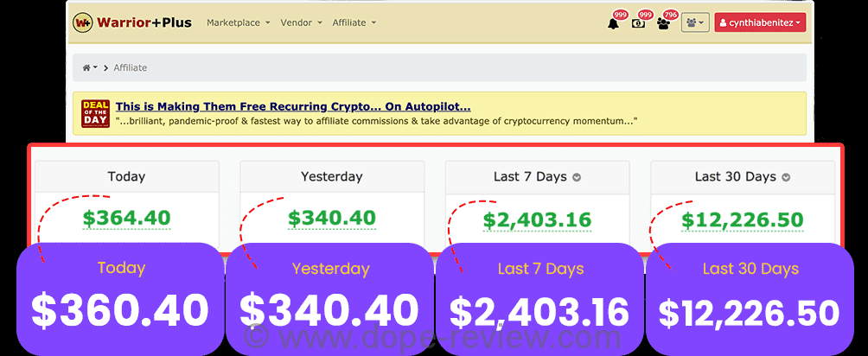Click yesterday's $340.40 earnings amount
Screen dimensions: 868x356
(331, 218)
